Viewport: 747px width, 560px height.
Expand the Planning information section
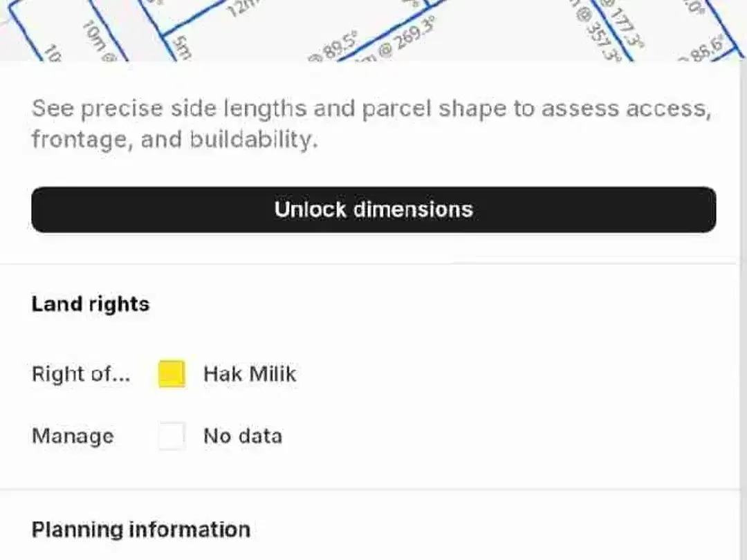141,530
